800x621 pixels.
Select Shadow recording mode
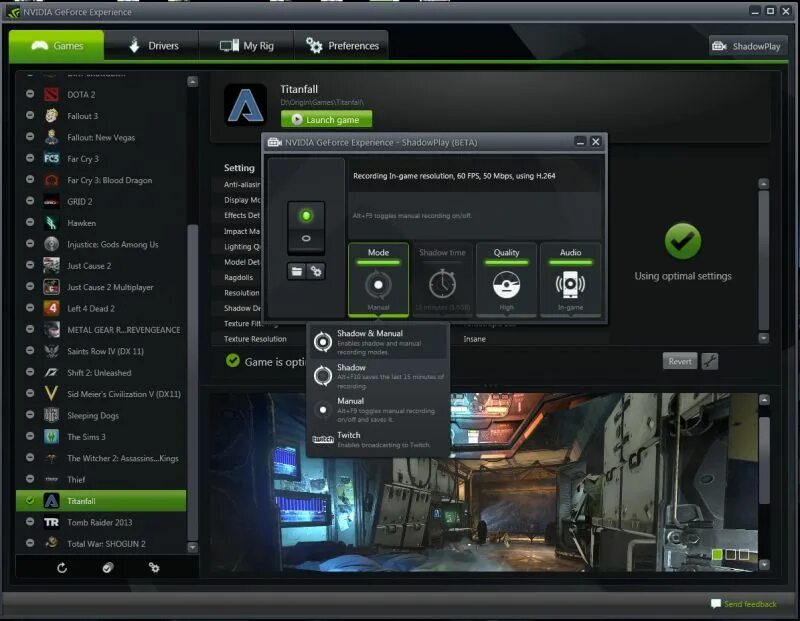coord(379,376)
